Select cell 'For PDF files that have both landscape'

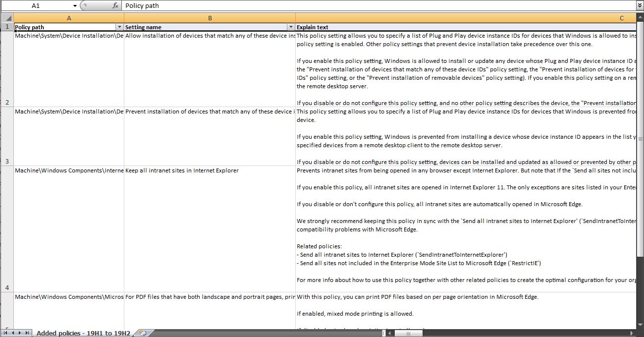point(210,311)
